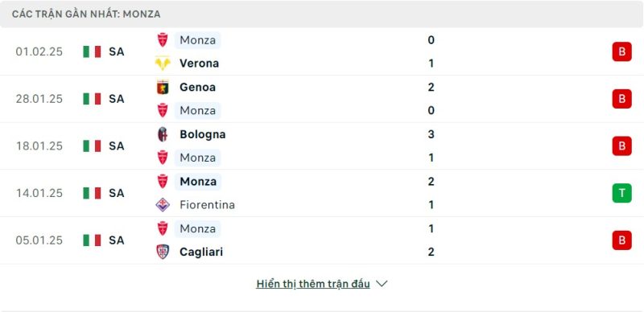Viewport: 644px width, 312px height.
Task: Click red B badge for Monza-Verona match
Action: click(621, 51)
